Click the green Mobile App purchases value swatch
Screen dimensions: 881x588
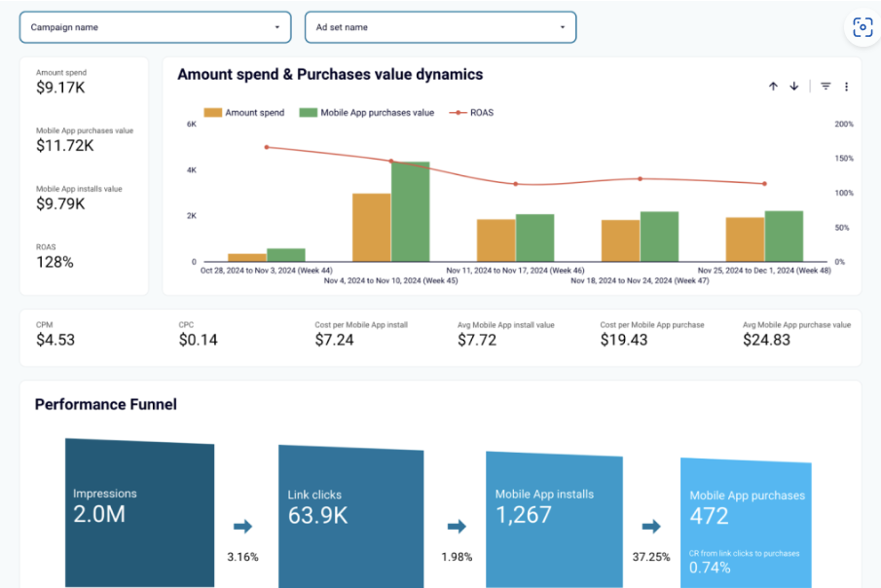click(x=309, y=112)
